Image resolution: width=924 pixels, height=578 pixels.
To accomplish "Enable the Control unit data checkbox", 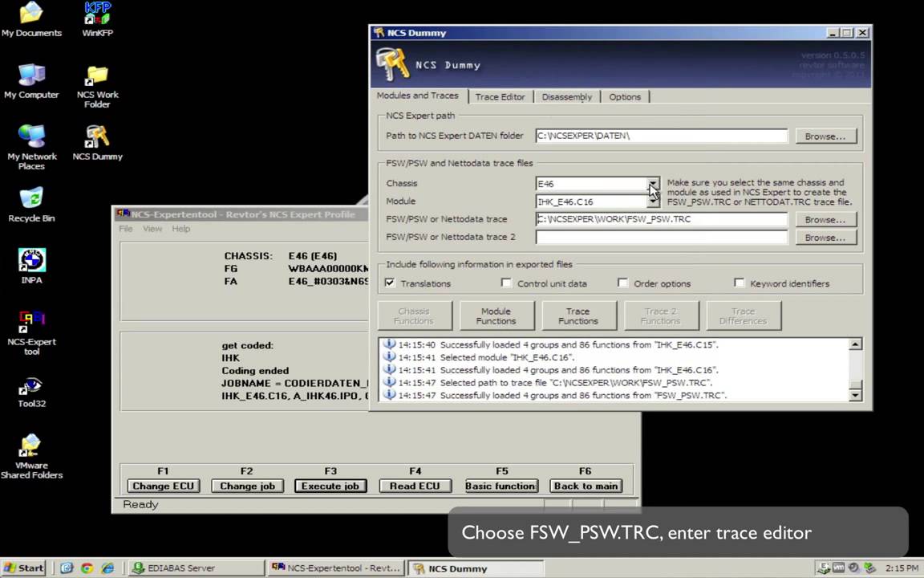I will pos(506,283).
